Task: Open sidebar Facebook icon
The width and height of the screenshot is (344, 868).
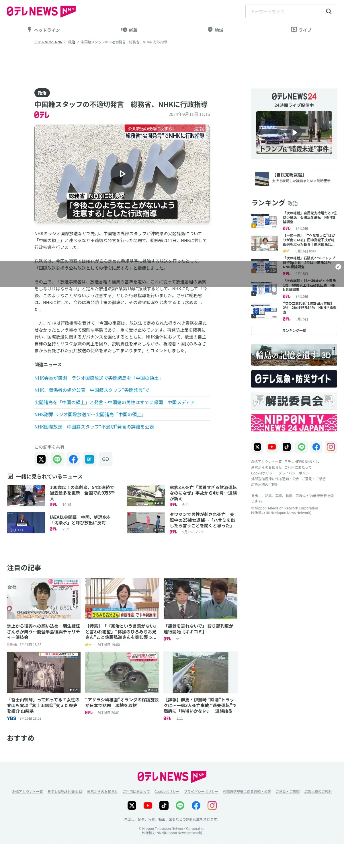Action: pos(316,447)
